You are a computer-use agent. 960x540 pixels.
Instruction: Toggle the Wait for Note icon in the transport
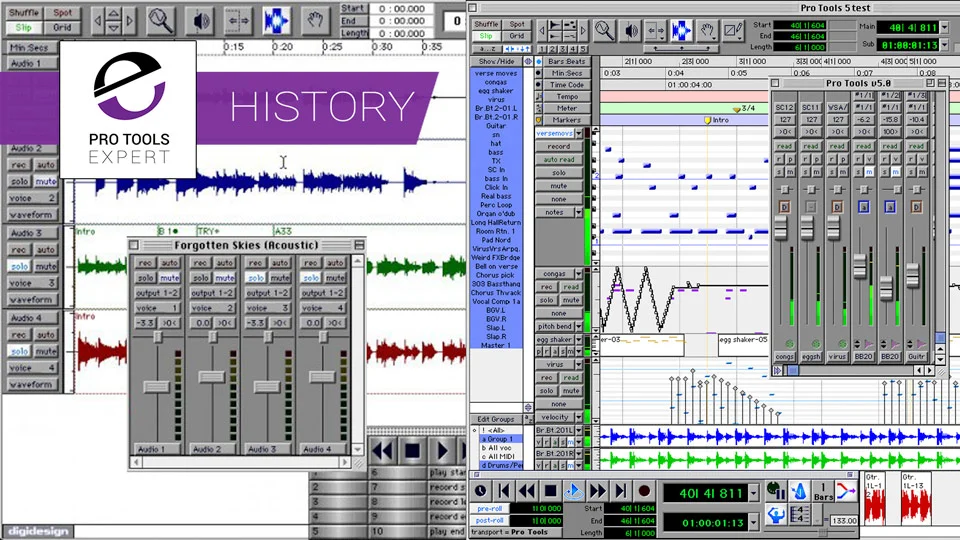point(776,491)
